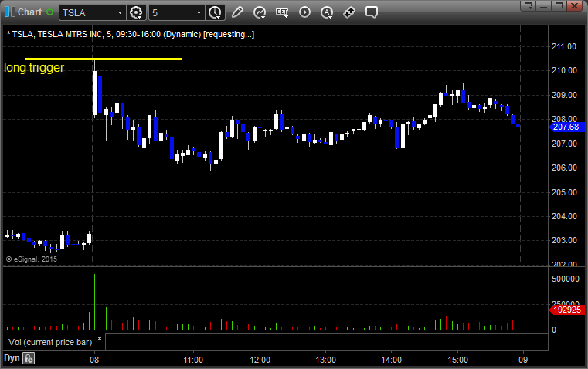
Task: Open the time template clock menu
Action: click(x=215, y=12)
